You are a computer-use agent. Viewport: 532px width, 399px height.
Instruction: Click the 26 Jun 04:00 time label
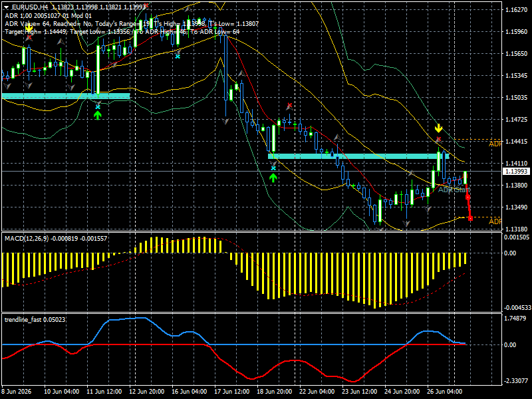coord(444,392)
